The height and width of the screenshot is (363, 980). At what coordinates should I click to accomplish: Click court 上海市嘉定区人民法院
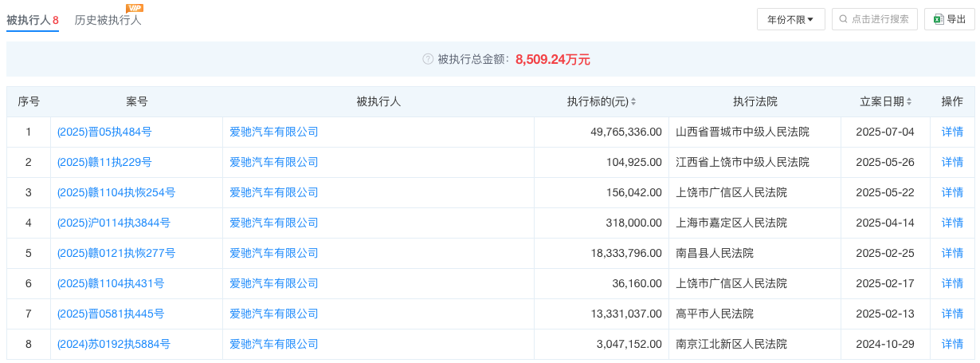[x=731, y=223]
